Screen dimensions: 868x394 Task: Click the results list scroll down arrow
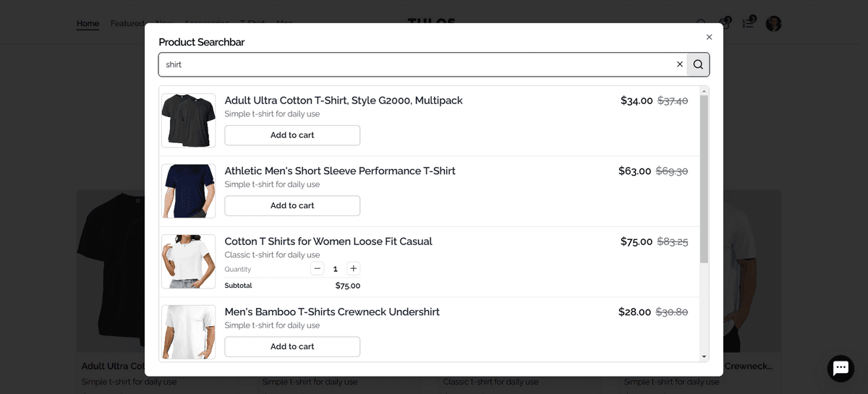(x=704, y=356)
